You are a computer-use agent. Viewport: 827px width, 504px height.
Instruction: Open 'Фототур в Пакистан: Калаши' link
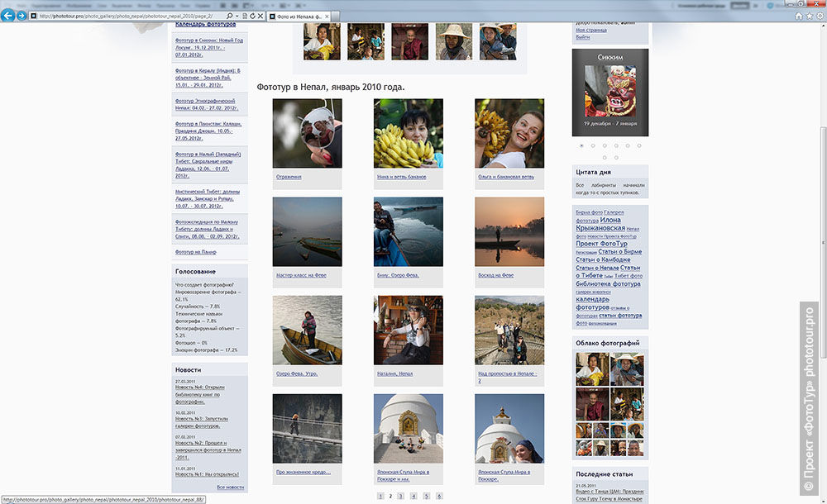pyautogui.click(x=208, y=131)
